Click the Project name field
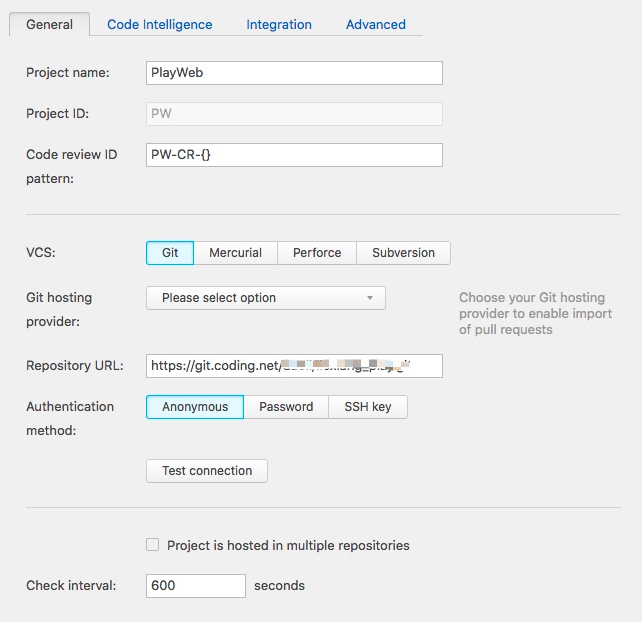 pyautogui.click(x=294, y=73)
